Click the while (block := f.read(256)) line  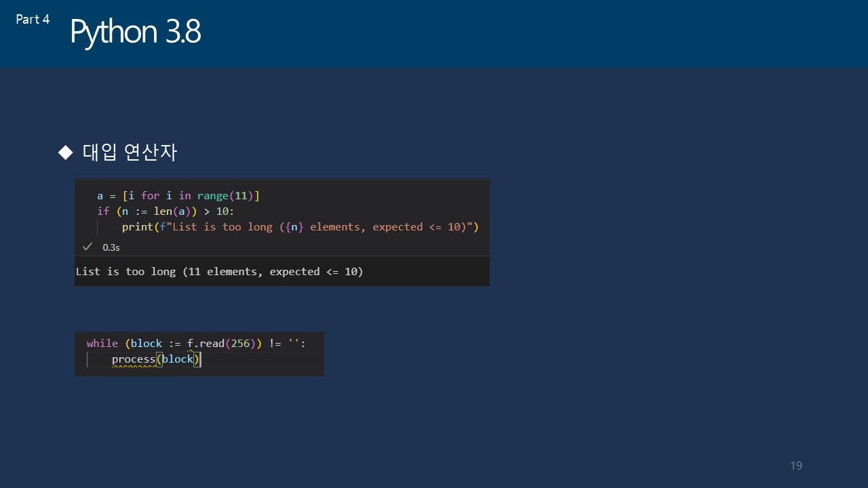pyautogui.click(x=196, y=344)
